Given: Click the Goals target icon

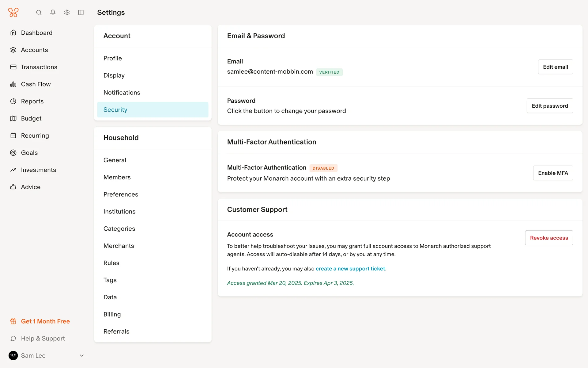Looking at the screenshot, I should click(13, 153).
